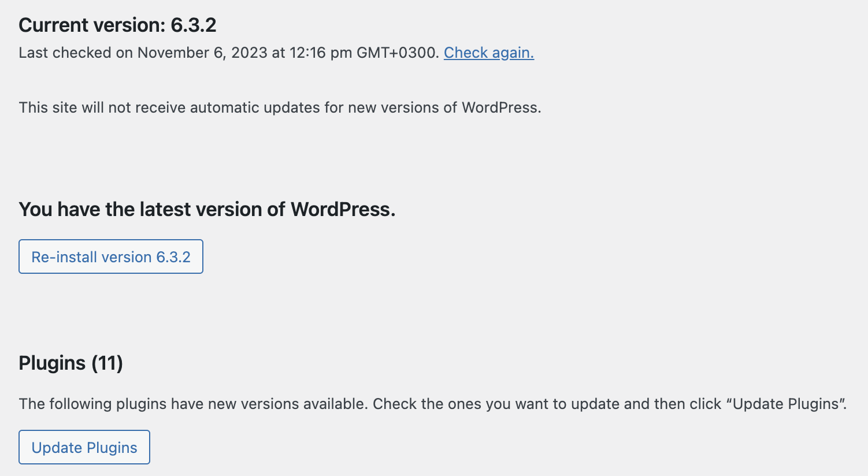Click the 6.3.2 number in Current version heading
The height and width of the screenshot is (476, 868).
(194, 25)
